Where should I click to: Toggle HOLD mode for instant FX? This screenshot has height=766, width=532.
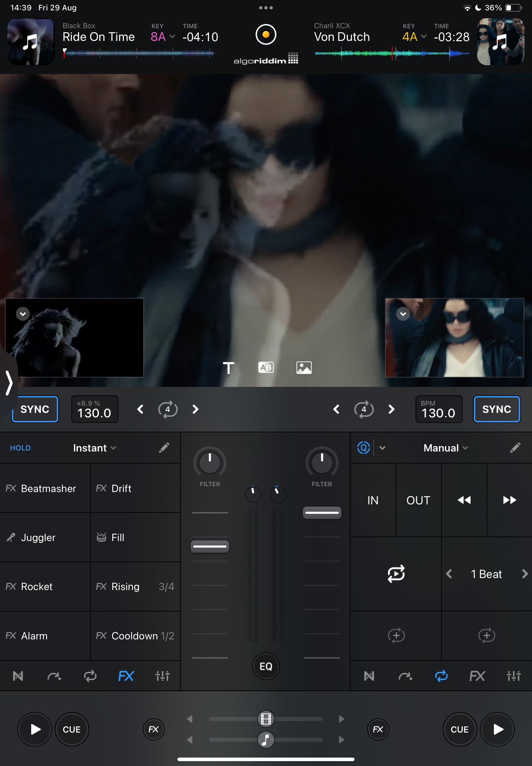pos(20,448)
